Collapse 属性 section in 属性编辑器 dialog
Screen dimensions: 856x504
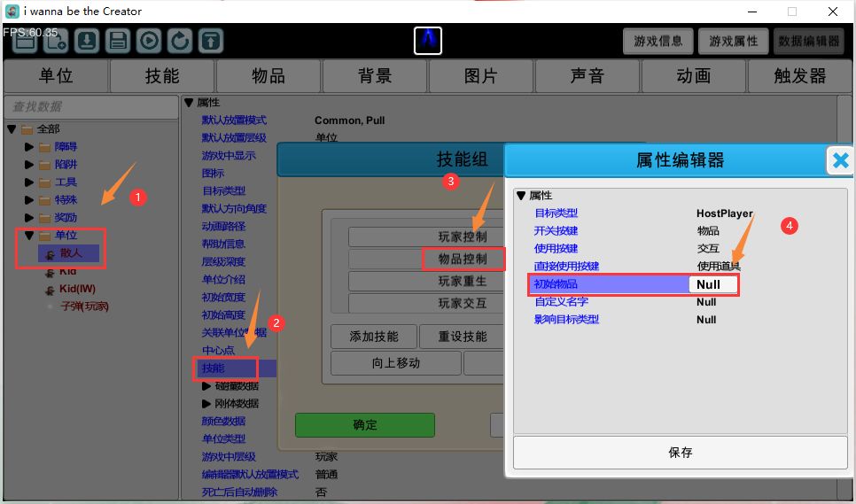click(521, 195)
